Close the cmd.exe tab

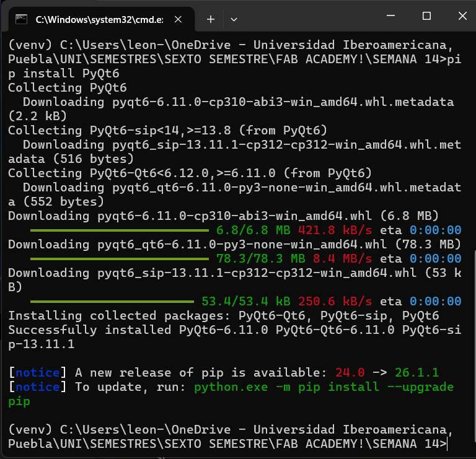178,19
